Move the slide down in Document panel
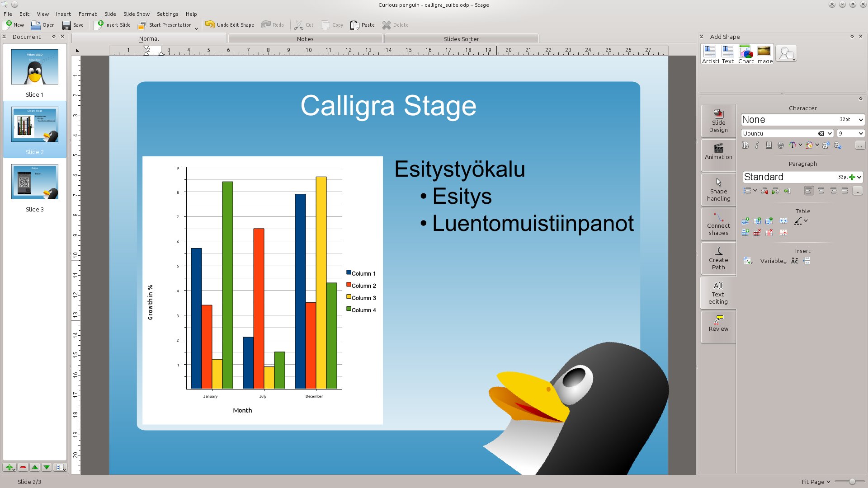This screenshot has width=868, height=488. tap(47, 467)
